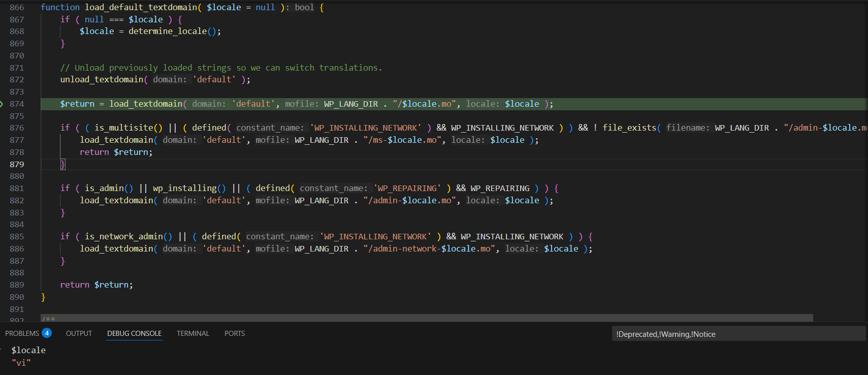868x375 pixels.
Task: Click "return $return;" on line 889
Action: (97, 285)
